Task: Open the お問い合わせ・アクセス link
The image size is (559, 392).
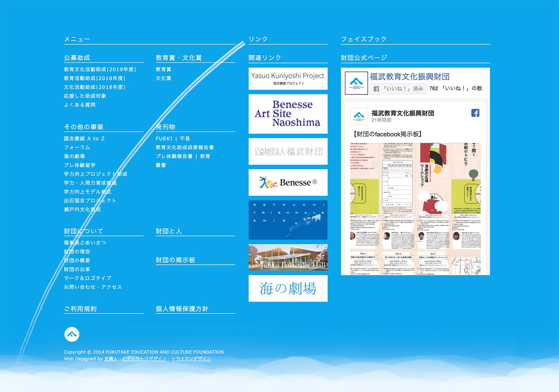Action: pos(93,287)
